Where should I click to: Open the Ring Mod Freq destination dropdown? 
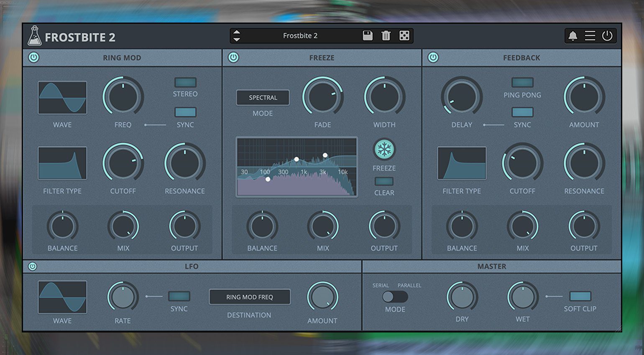click(x=250, y=297)
